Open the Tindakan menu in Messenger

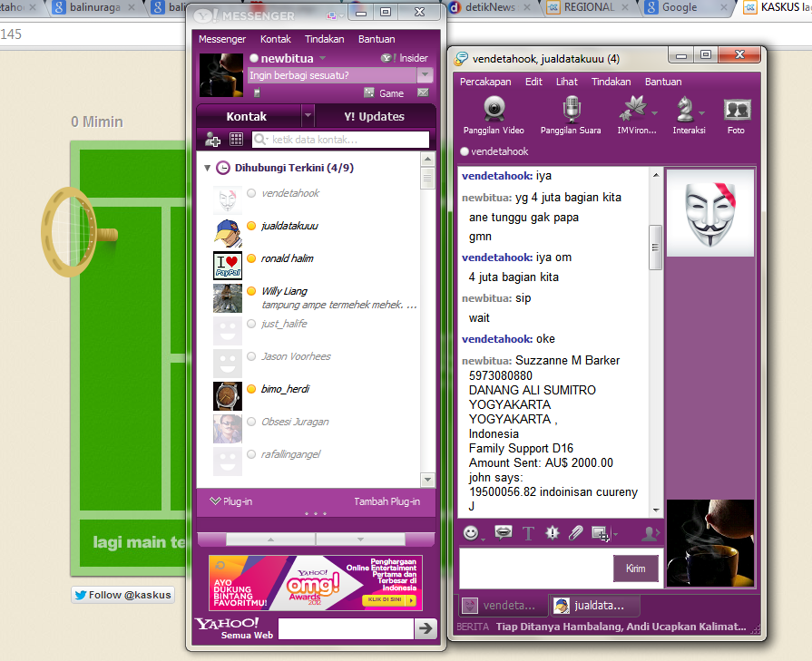[325, 39]
